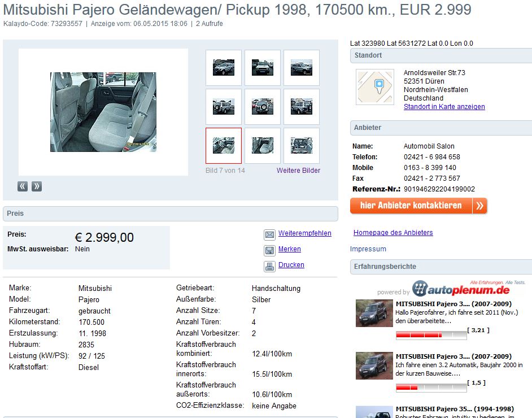Open the Impressum link
The height and width of the screenshot is (418, 532).
tap(368, 249)
